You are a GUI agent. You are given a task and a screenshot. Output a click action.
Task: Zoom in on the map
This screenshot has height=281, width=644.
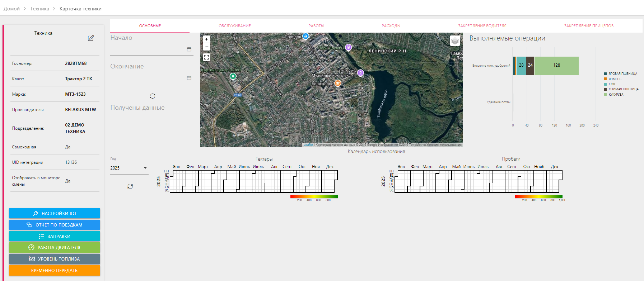point(206,39)
